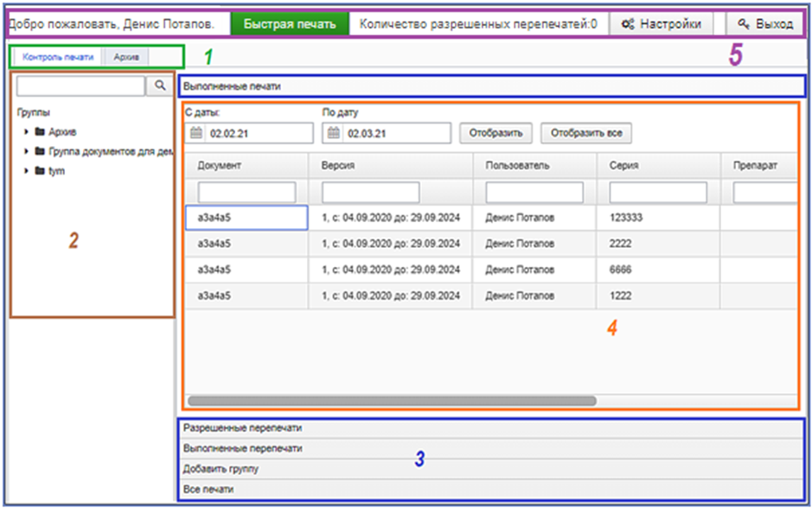Click the Архив folder icon in groups tree
The image size is (812, 508).
[40, 131]
